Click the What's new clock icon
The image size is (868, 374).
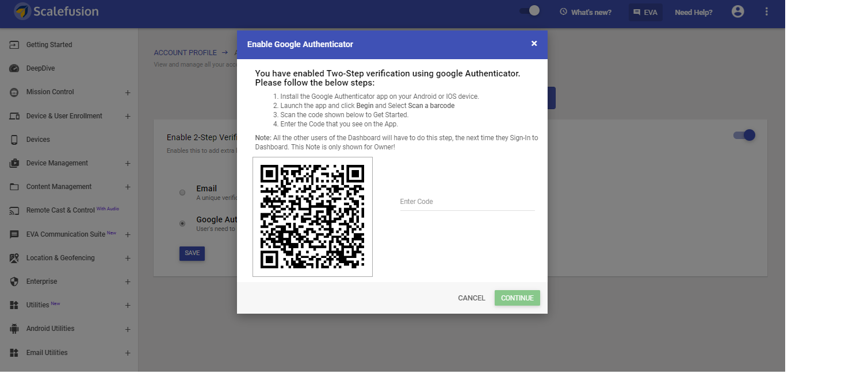pos(564,11)
